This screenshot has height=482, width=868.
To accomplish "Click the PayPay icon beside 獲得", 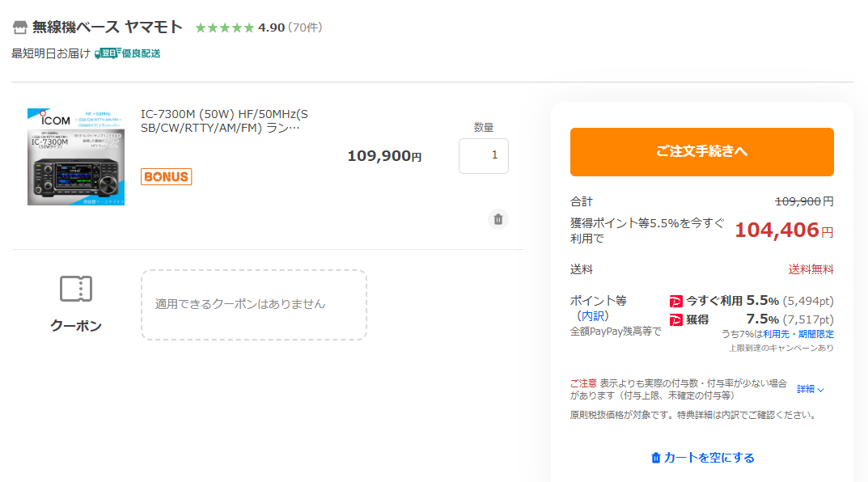I will (x=676, y=319).
